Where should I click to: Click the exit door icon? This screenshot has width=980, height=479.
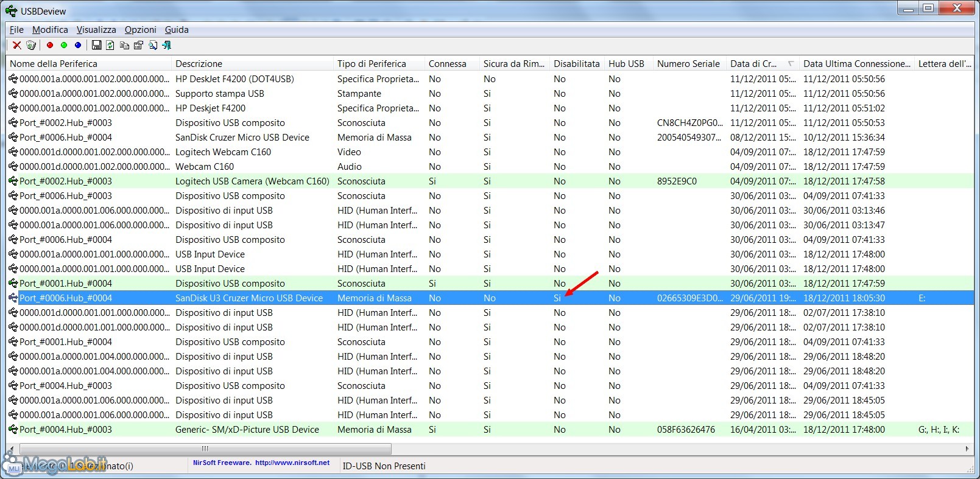point(166,45)
